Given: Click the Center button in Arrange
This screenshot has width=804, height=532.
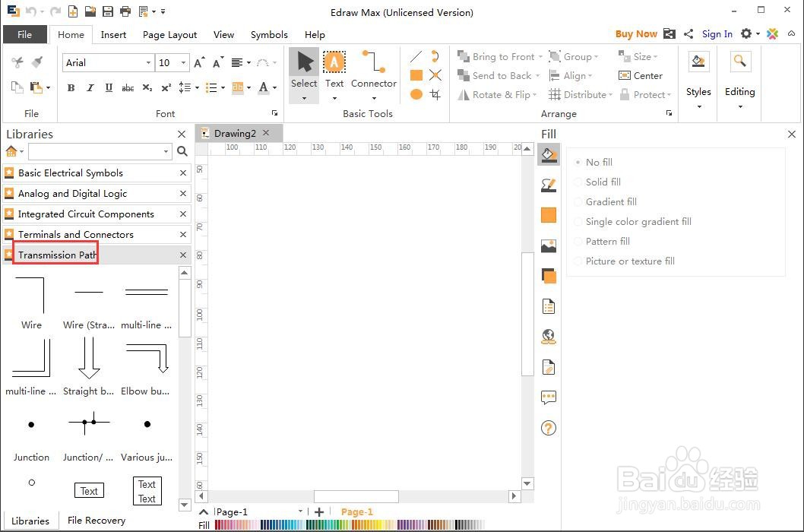Looking at the screenshot, I should pyautogui.click(x=641, y=76).
